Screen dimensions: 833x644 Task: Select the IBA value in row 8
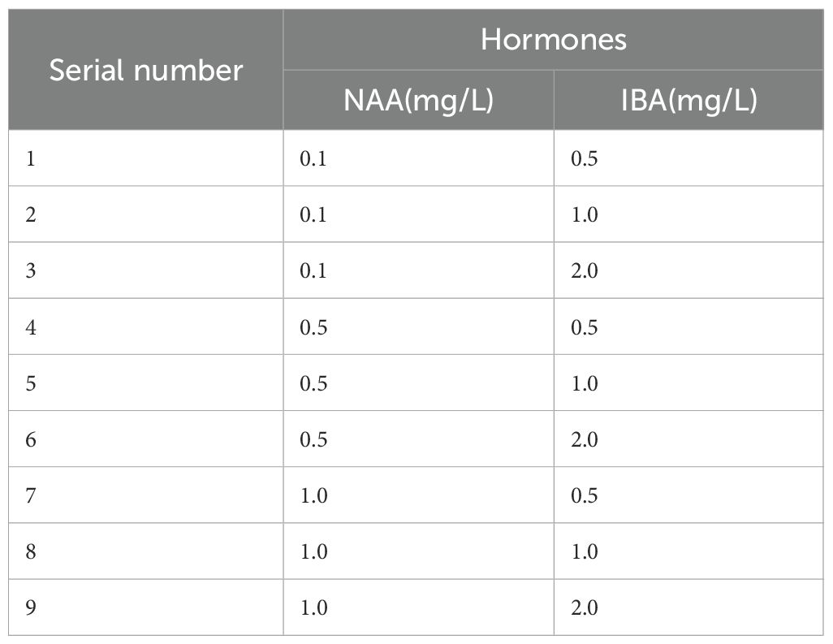coord(585,551)
